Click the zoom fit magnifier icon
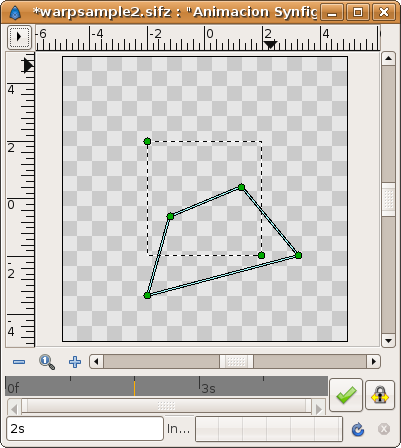The image size is (401, 448). pos(47,362)
